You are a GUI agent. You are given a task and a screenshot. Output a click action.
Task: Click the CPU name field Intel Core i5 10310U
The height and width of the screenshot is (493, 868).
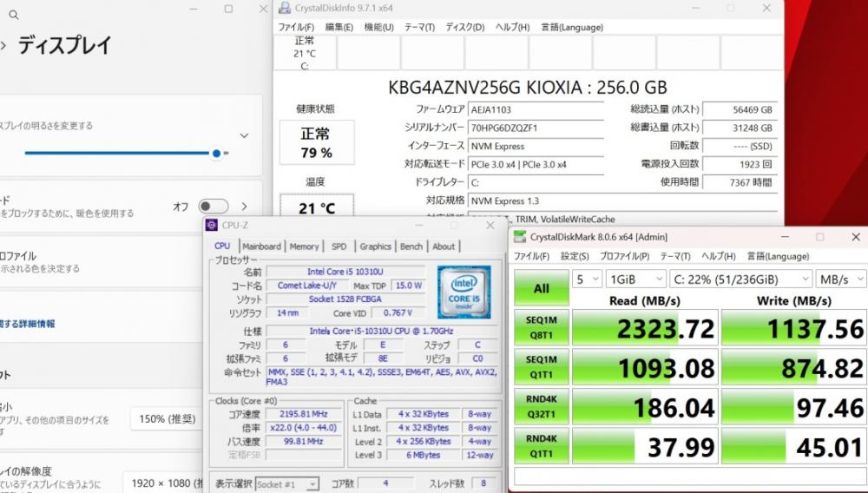click(x=346, y=272)
